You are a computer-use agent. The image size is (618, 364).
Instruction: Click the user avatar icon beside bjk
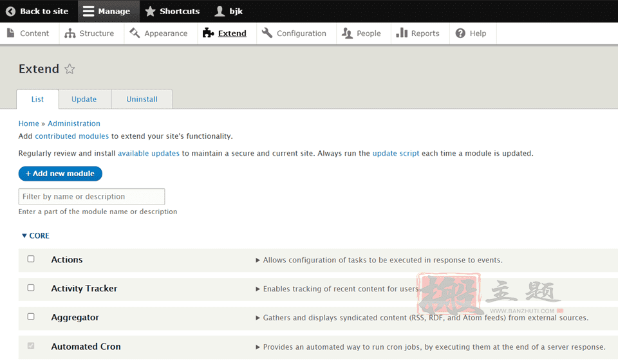click(x=220, y=12)
